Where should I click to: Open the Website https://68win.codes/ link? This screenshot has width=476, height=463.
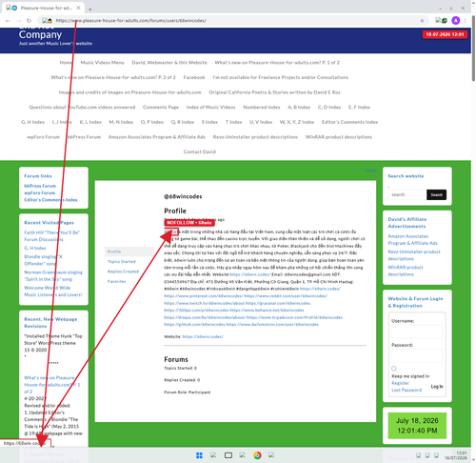203,336
